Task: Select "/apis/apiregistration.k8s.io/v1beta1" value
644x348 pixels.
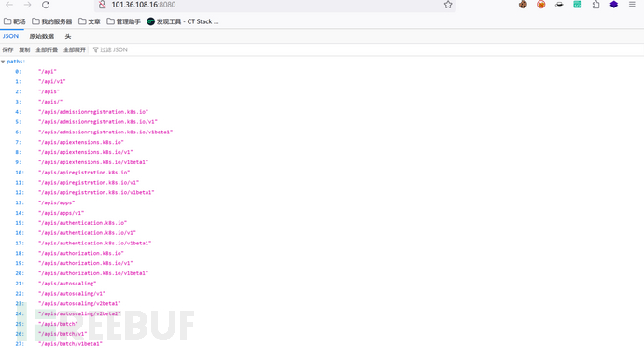Action: pos(96,192)
